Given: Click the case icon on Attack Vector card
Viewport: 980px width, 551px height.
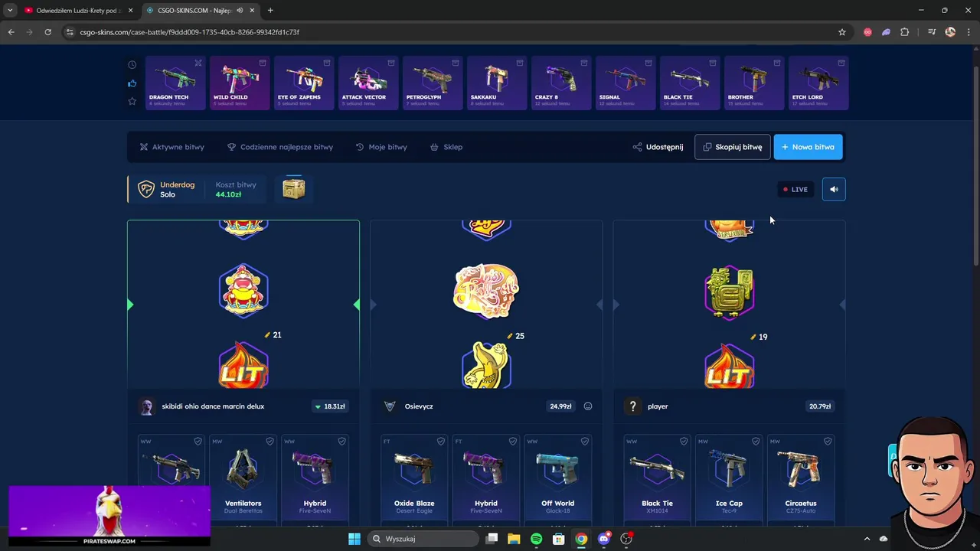Looking at the screenshot, I should coord(391,63).
